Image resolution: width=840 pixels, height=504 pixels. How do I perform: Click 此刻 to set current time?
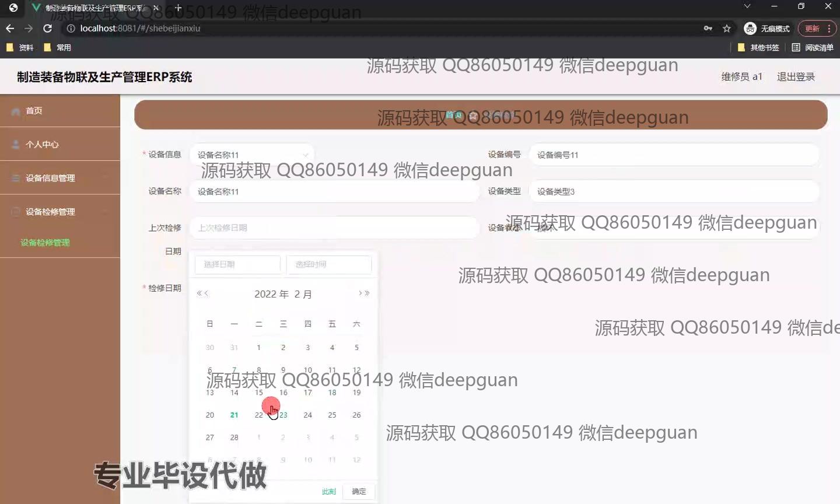[328, 491]
